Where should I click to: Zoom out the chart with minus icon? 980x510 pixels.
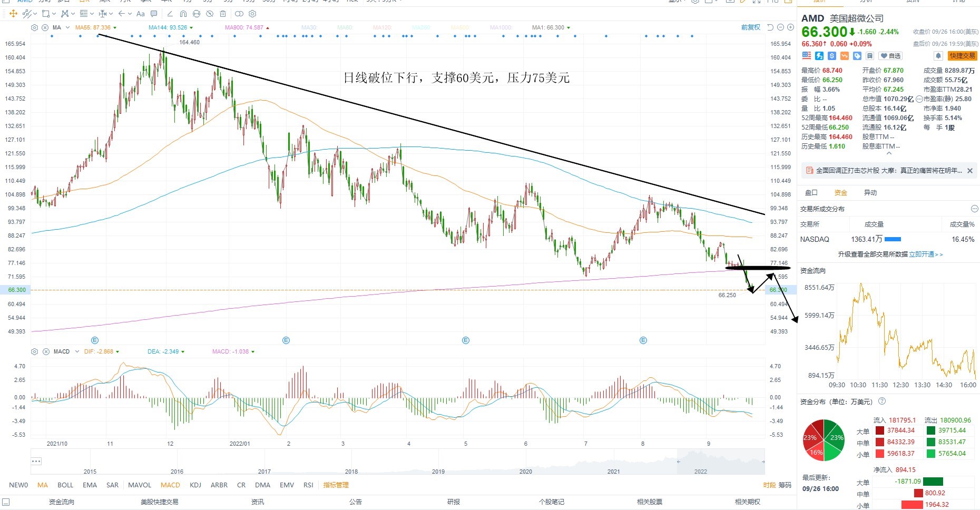(780, 27)
